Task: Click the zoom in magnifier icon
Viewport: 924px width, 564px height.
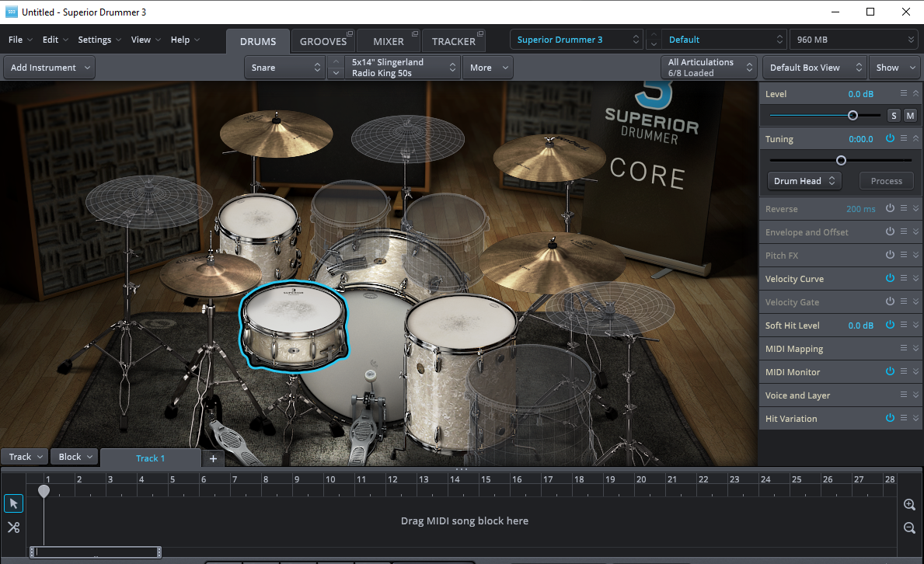Action: click(x=909, y=505)
